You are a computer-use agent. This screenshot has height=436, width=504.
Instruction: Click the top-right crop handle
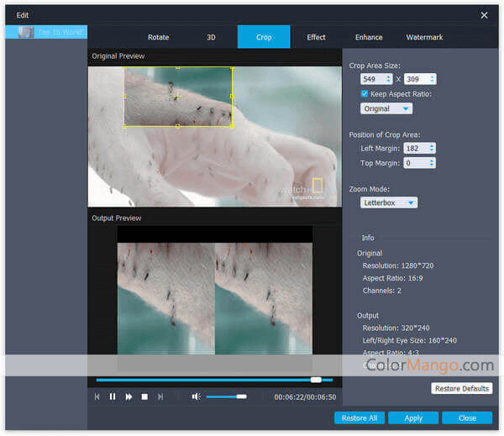(232, 67)
